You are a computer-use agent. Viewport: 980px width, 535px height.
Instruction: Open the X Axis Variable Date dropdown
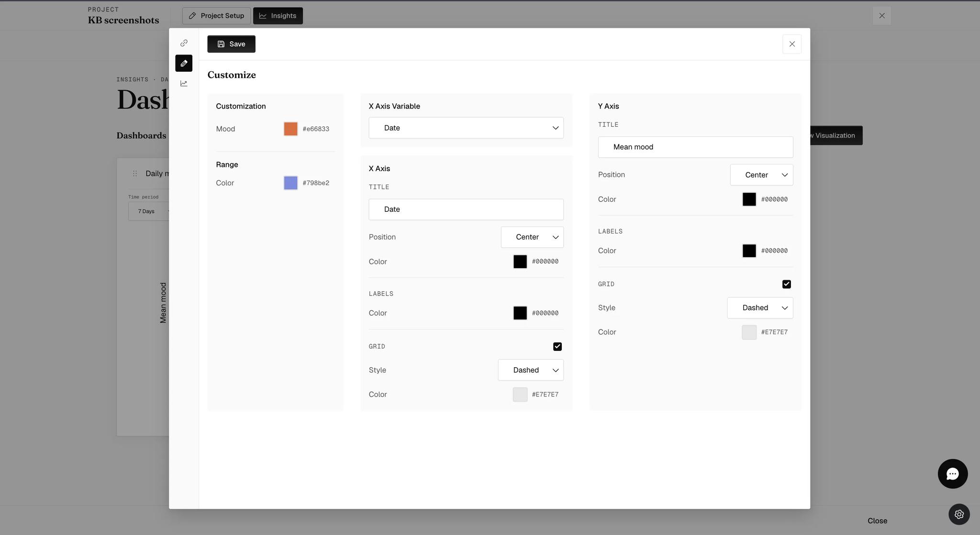pyautogui.click(x=466, y=128)
